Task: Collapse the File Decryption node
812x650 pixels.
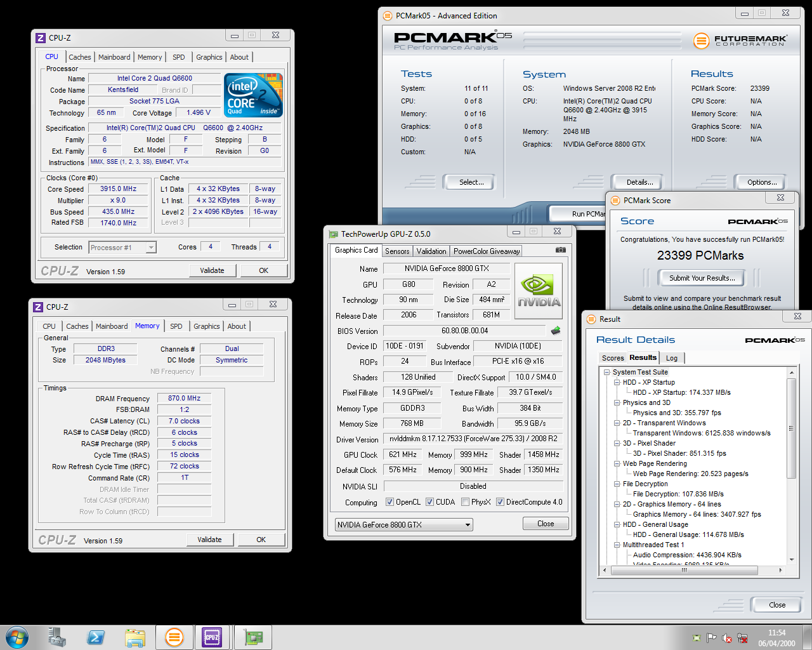Action: click(x=617, y=484)
